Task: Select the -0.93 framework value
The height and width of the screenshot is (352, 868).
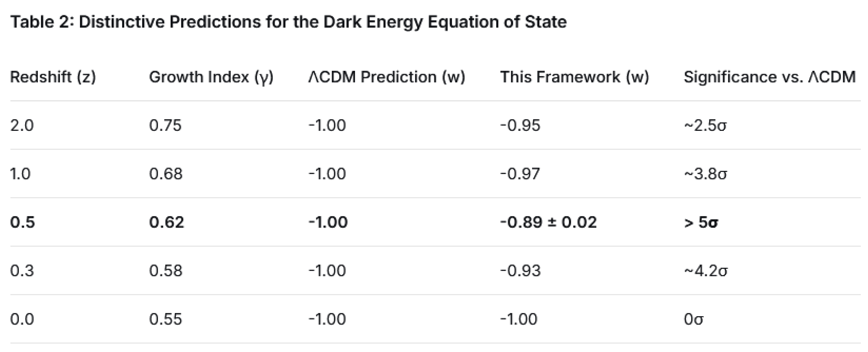Action: [520, 271]
